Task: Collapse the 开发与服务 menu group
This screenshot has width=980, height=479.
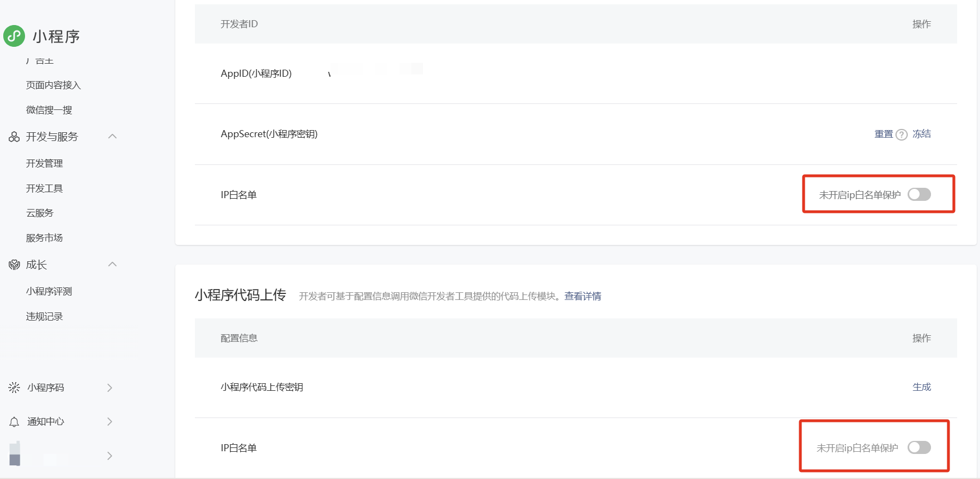Action: click(x=113, y=136)
